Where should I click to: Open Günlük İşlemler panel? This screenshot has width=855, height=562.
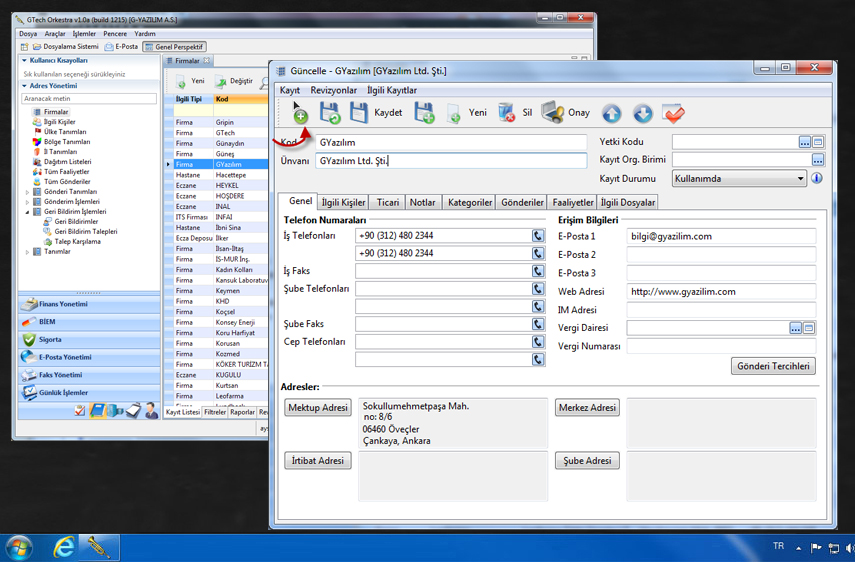89,392
